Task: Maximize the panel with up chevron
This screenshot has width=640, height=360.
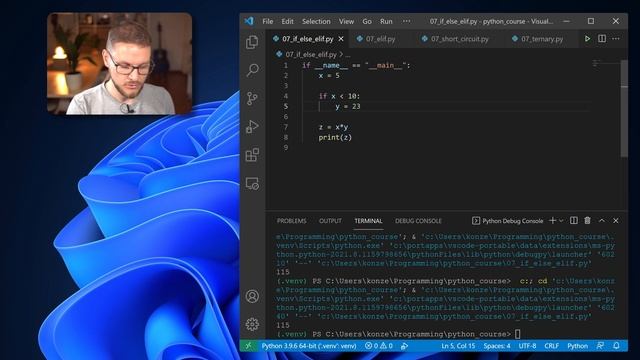Action: (602, 221)
